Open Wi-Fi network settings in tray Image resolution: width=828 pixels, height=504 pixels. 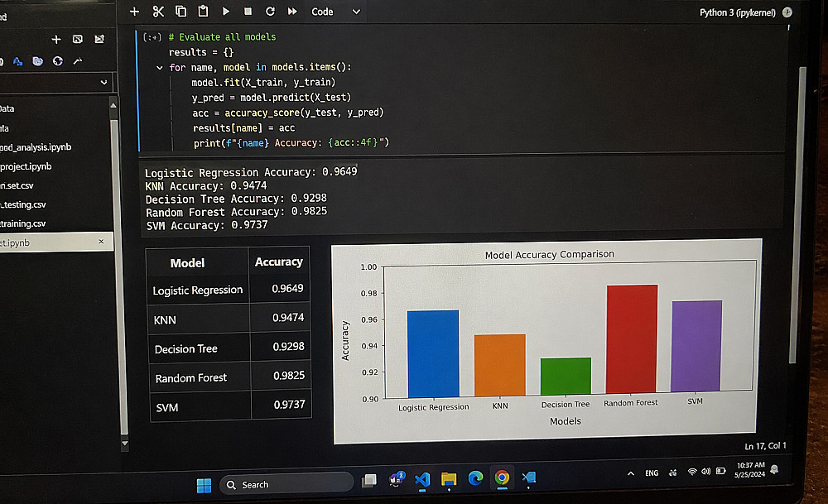pos(691,472)
